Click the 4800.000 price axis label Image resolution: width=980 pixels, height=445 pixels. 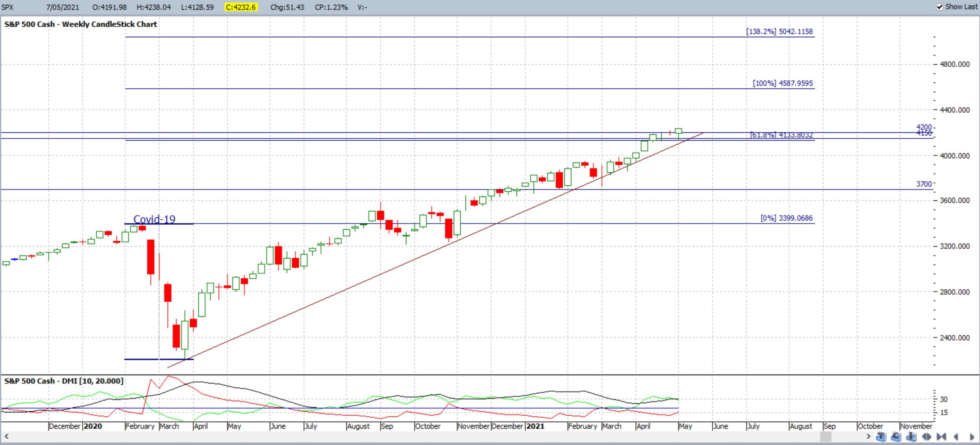click(x=955, y=64)
